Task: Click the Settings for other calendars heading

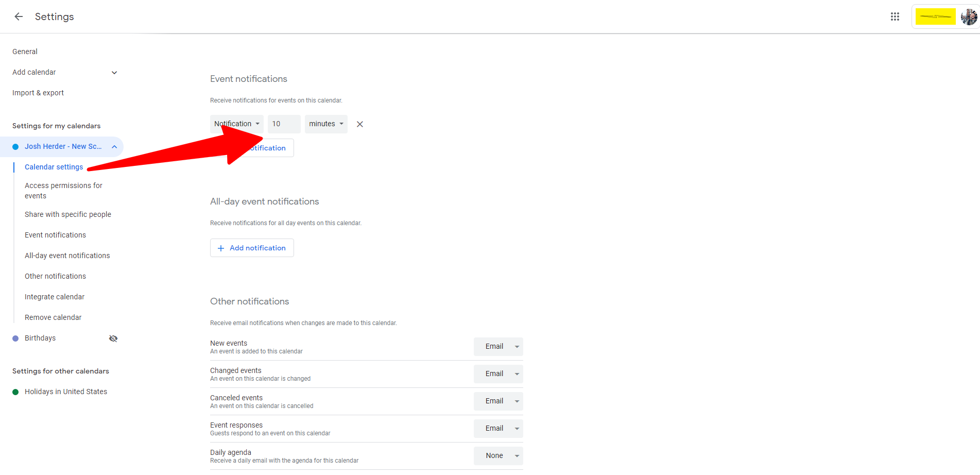Action: [61, 371]
